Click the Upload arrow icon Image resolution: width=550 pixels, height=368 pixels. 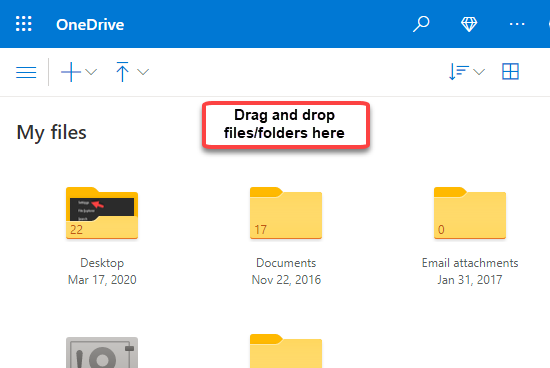(x=122, y=72)
